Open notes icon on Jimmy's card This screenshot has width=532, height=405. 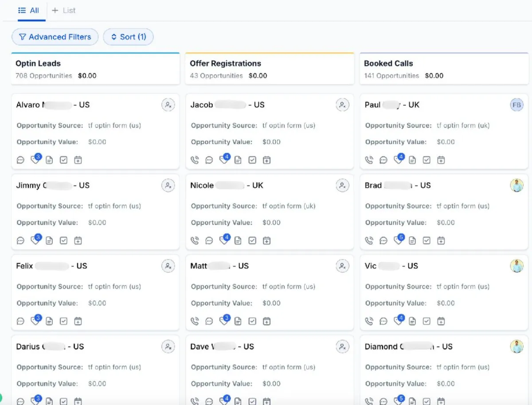49,241
